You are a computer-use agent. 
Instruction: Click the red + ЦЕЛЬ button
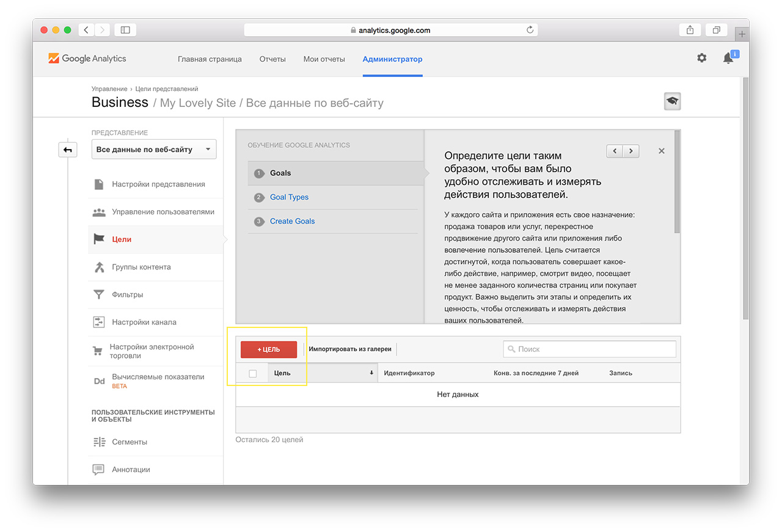[269, 349]
